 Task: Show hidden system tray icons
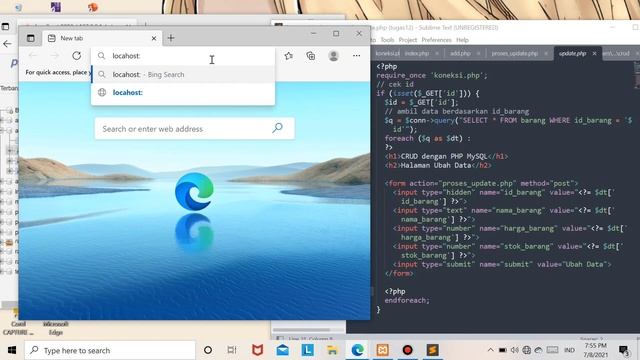point(490,350)
